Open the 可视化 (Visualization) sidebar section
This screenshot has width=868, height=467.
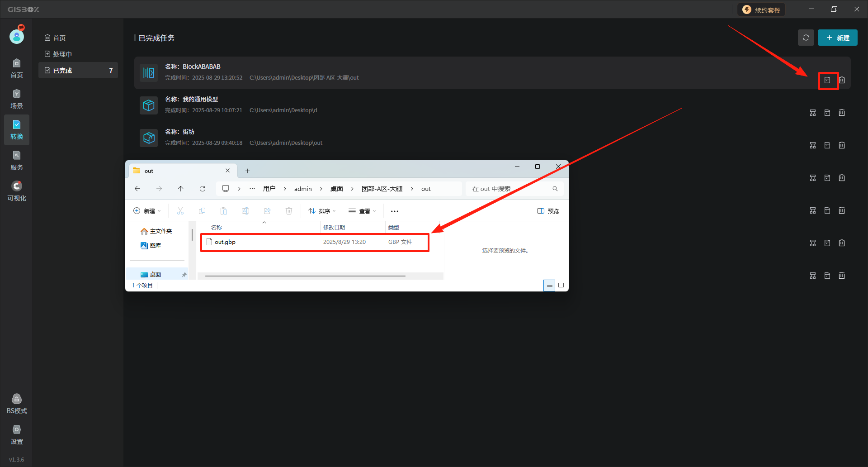pos(17,191)
